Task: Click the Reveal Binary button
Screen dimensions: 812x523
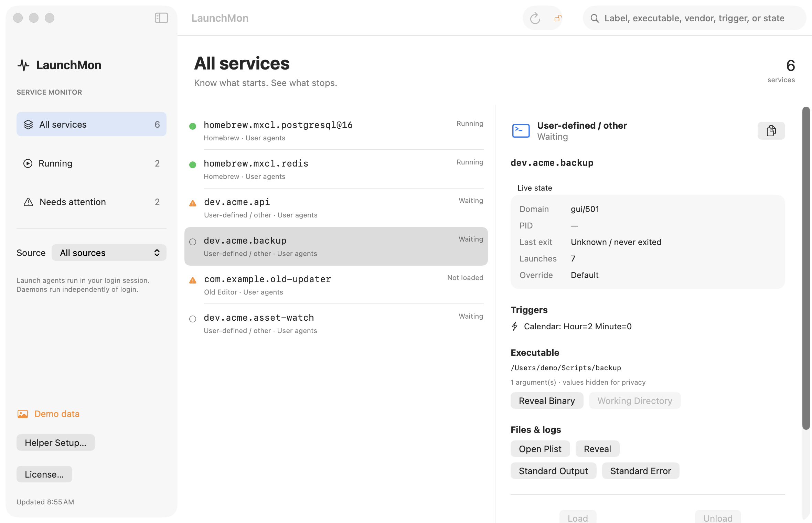Action: point(547,401)
